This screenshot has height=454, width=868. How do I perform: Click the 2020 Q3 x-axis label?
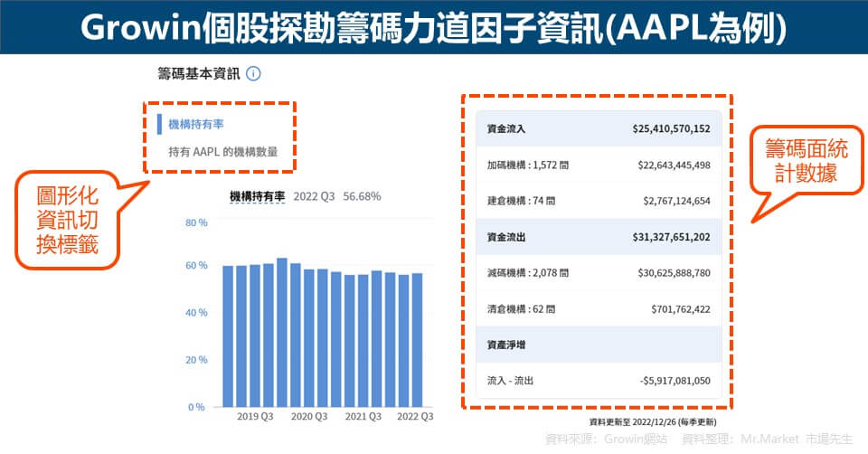[309, 416]
